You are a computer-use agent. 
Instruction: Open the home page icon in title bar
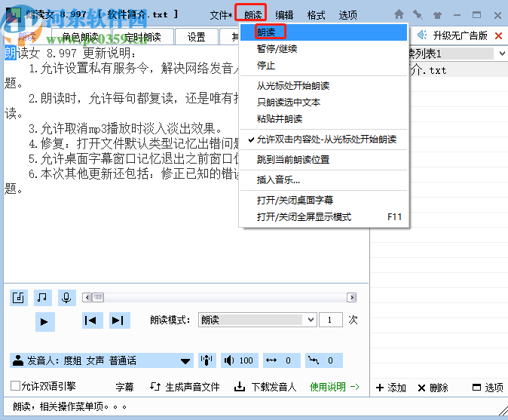point(399,14)
